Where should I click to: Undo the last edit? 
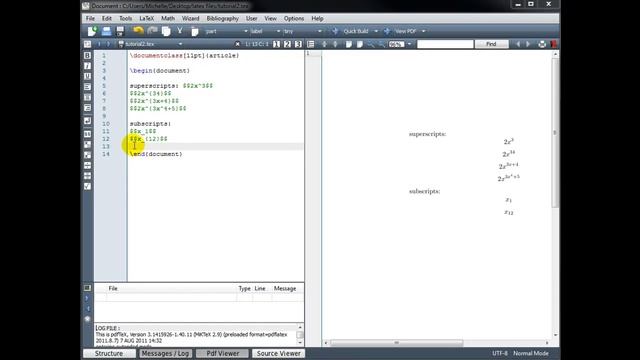tap(138, 31)
